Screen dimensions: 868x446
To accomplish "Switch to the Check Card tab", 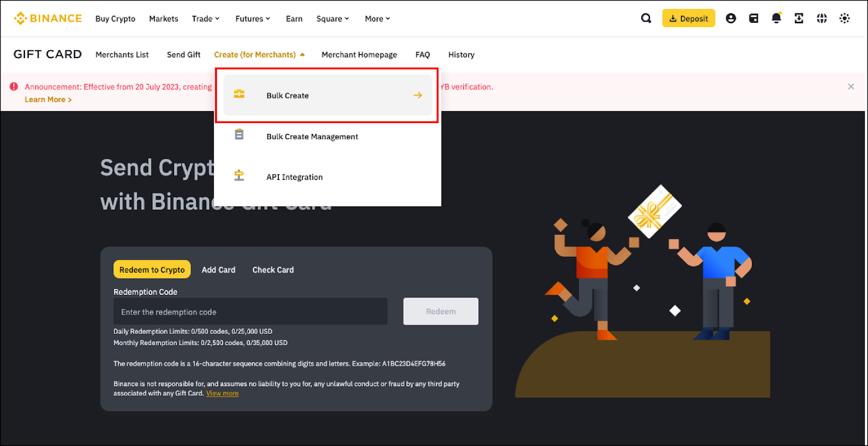I will pyautogui.click(x=273, y=270).
